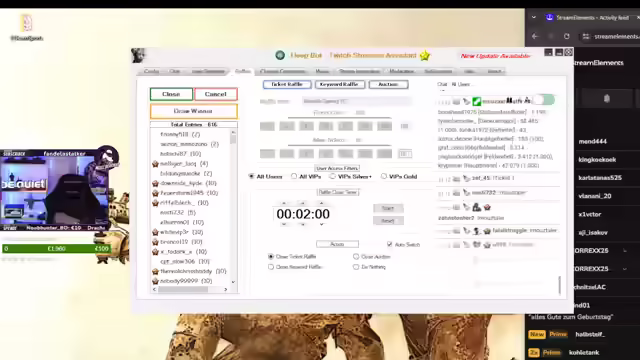Click the 00:02:00 timer display
Viewport: 640px width, 360px height.
303,214
